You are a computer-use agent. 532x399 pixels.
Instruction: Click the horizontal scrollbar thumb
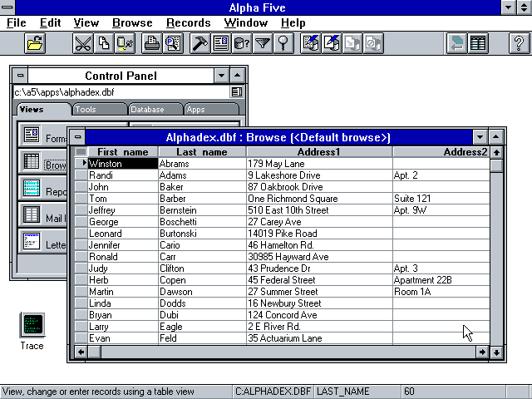point(95,352)
